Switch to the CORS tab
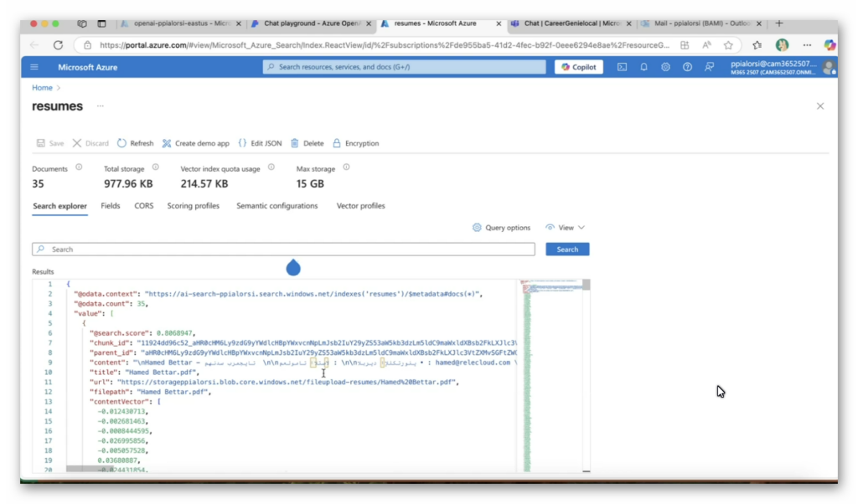This screenshot has height=504, width=858. click(144, 206)
